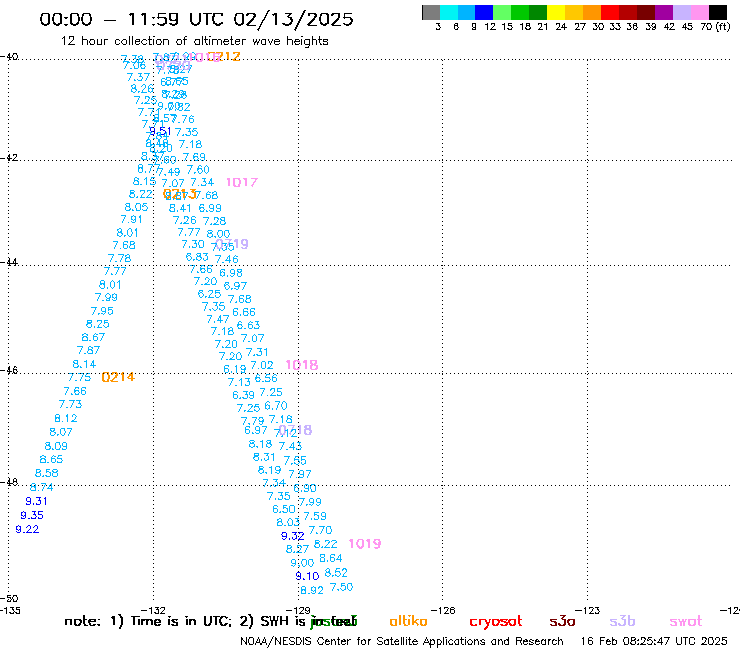
Task: Select the orange 'altika' satellite legend label
Action: pyautogui.click(x=408, y=621)
